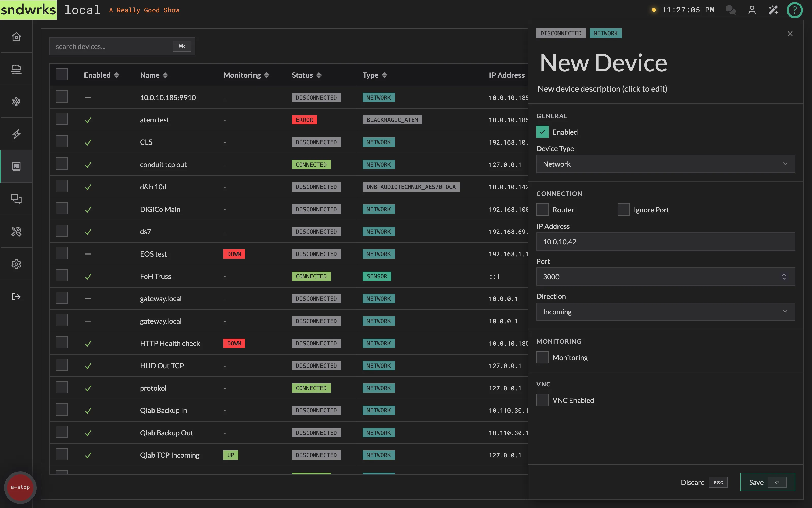Hit the red e-stop button
Screen dimensions: 812x508
pos(20,487)
